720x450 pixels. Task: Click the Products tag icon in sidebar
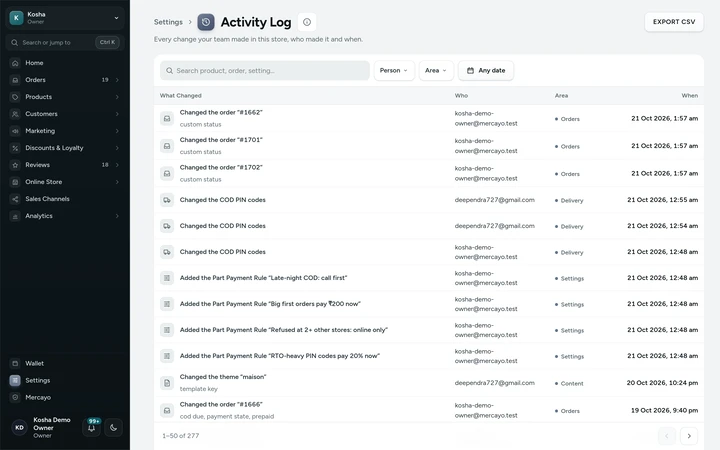pos(15,97)
